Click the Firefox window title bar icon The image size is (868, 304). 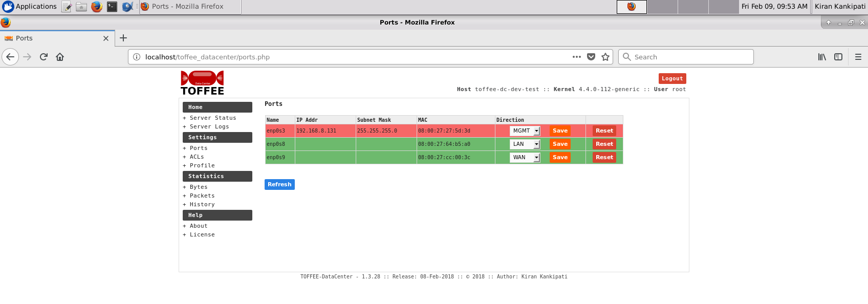[6, 23]
